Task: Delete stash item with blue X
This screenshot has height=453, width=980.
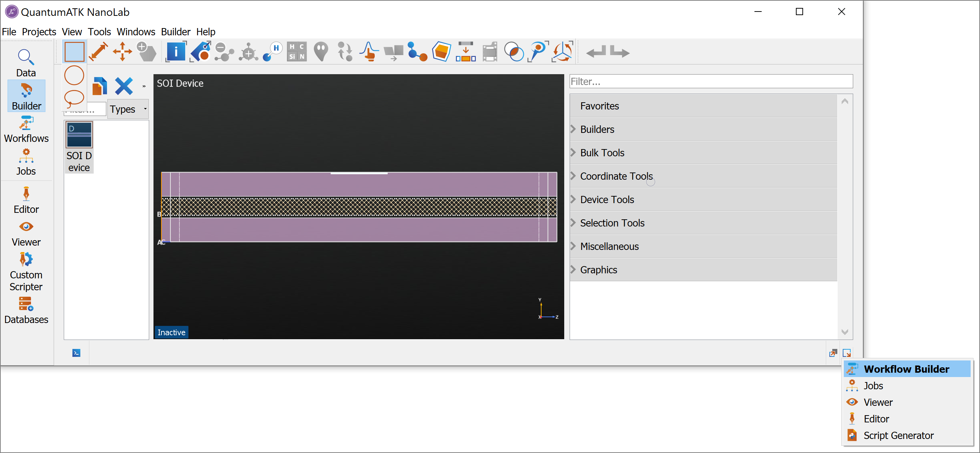Action: click(x=124, y=86)
